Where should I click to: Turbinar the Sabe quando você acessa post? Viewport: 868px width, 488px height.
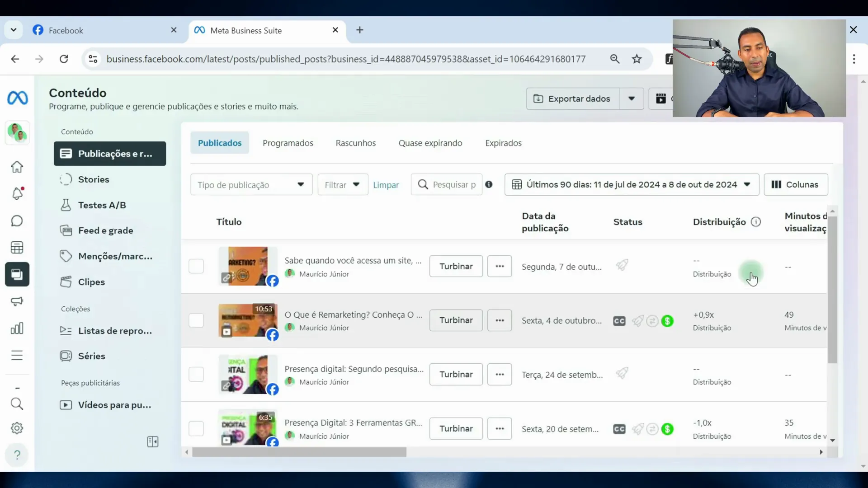point(456,266)
